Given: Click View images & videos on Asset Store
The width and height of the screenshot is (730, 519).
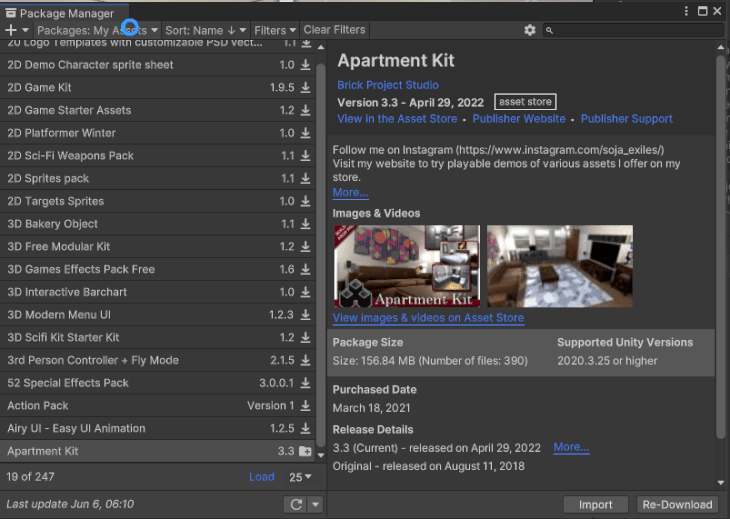Looking at the screenshot, I should click(428, 318).
